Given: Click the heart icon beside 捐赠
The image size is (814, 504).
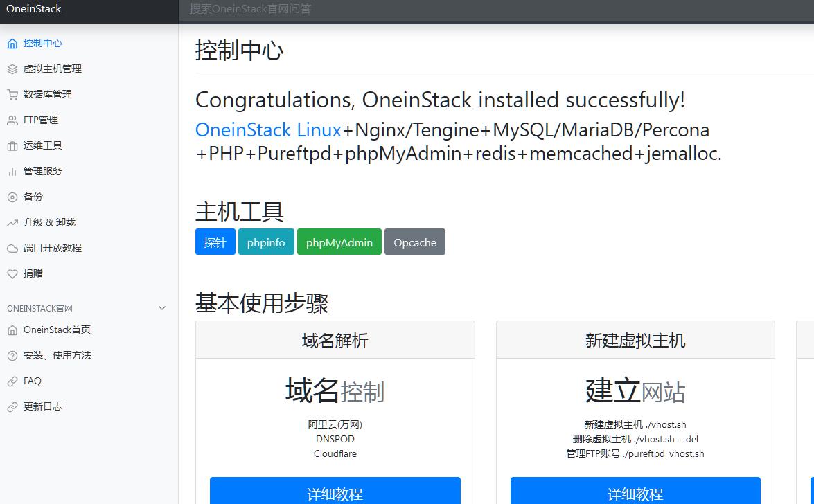Looking at the screenshot, I should (12, 274).
